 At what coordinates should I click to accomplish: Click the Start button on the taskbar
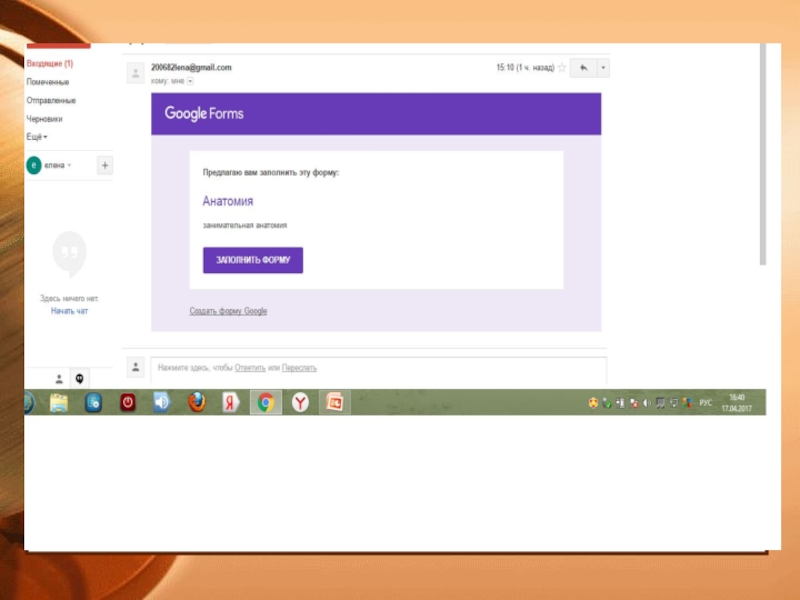[x=29, y=403]
